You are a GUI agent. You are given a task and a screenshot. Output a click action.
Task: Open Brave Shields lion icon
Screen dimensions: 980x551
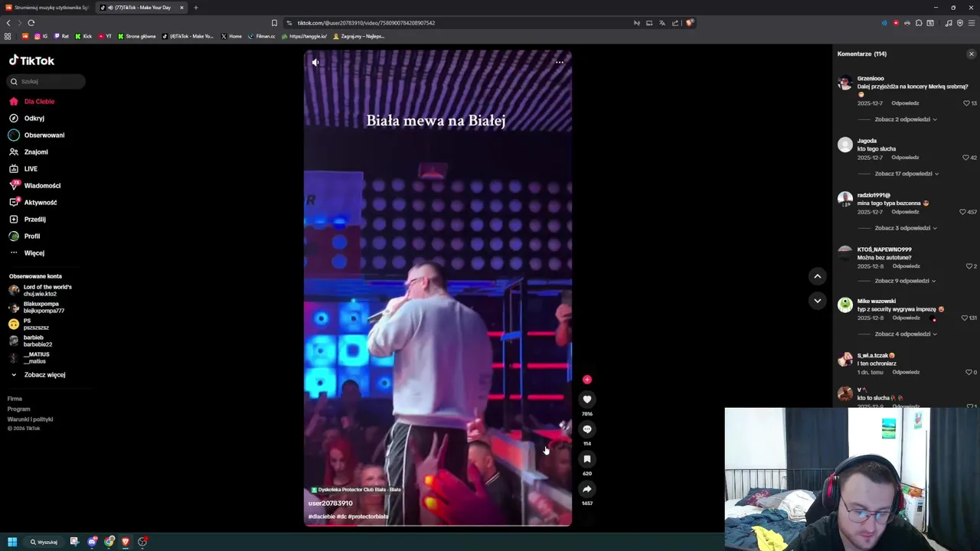(689, 23)
